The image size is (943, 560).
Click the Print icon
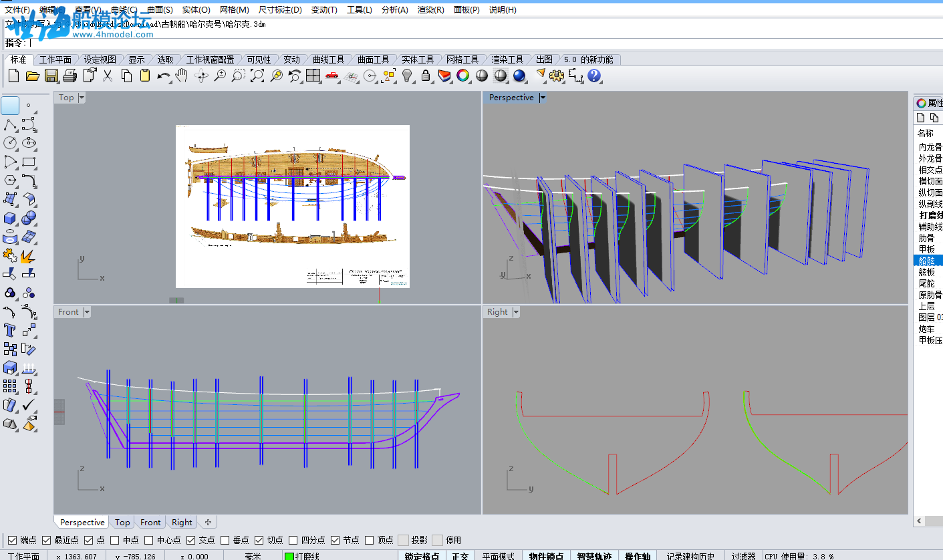pyautogui.click(x=70, y=76)
